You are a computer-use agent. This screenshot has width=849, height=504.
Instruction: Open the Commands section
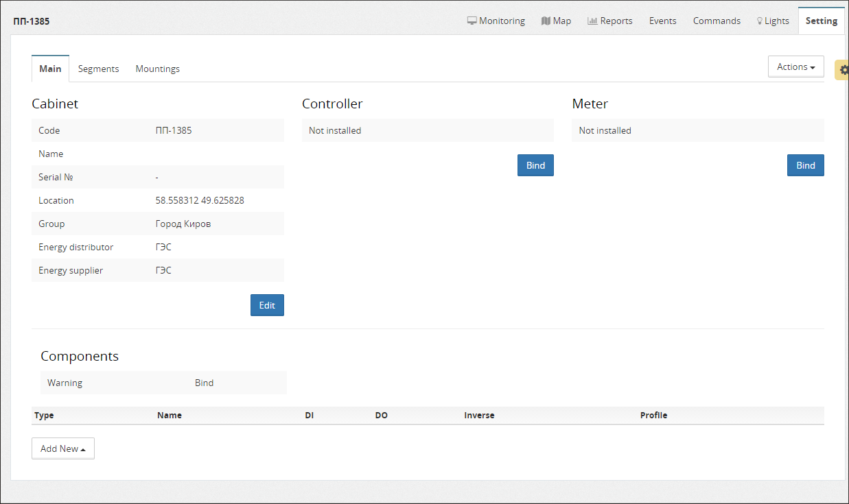[x=716, y=21]
